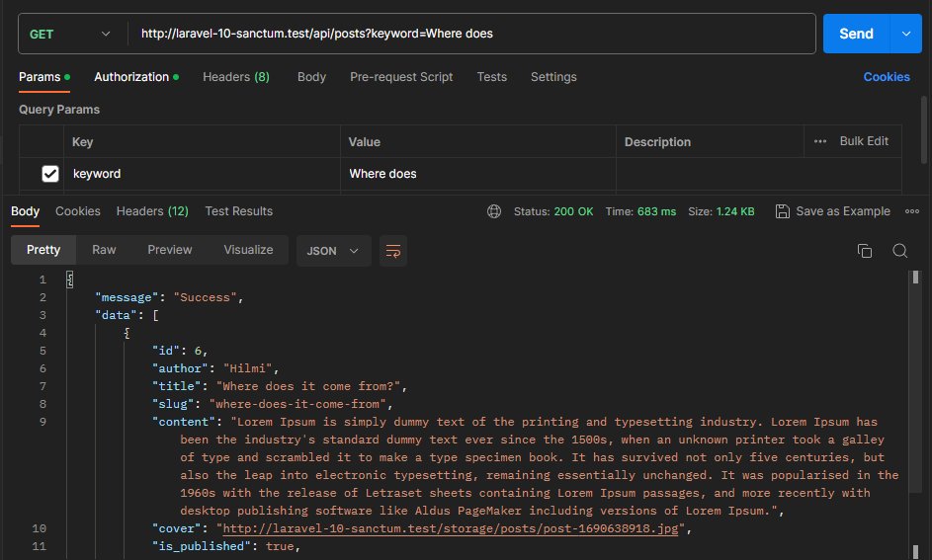Open the request Headers (8) tab

[236, 77]
